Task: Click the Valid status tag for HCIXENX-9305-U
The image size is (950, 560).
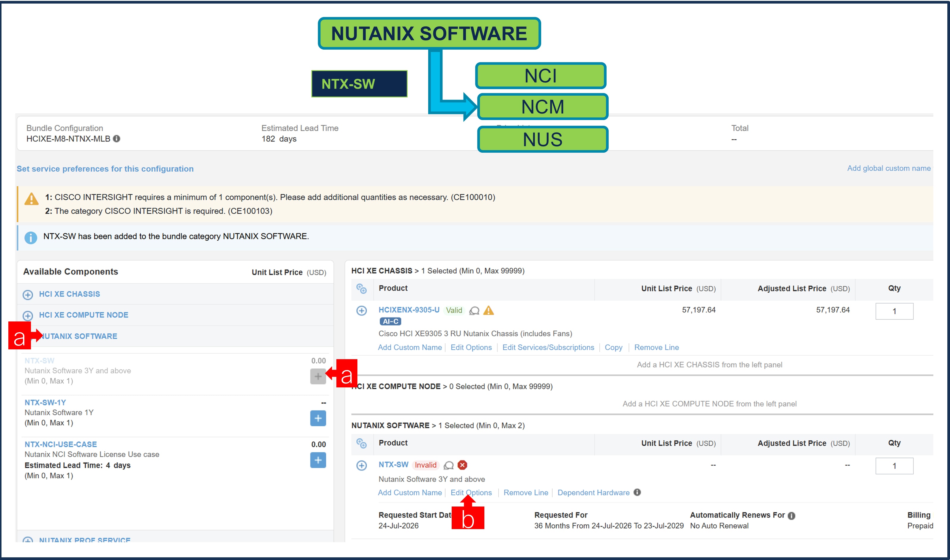Action: pos(454,310)
